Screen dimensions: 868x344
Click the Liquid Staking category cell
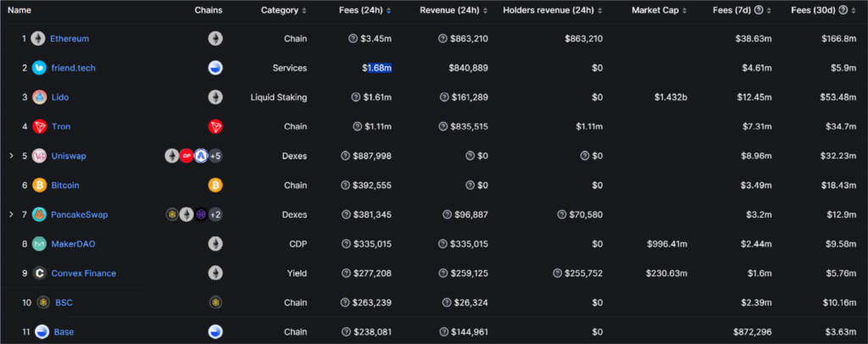coord(278,97)
